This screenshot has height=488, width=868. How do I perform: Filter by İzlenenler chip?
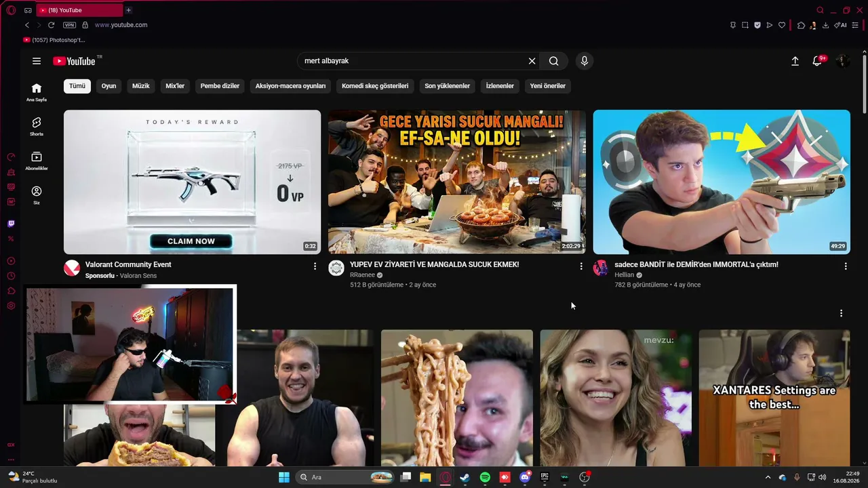coord(500,86)
